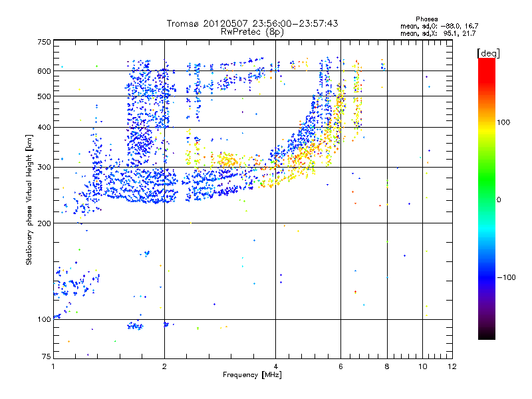This screenshot has height=399, width=532.
Task: Click the plot title 'Tromsø 20120507 23:56:00-23:57:43'
Action: 252,23
